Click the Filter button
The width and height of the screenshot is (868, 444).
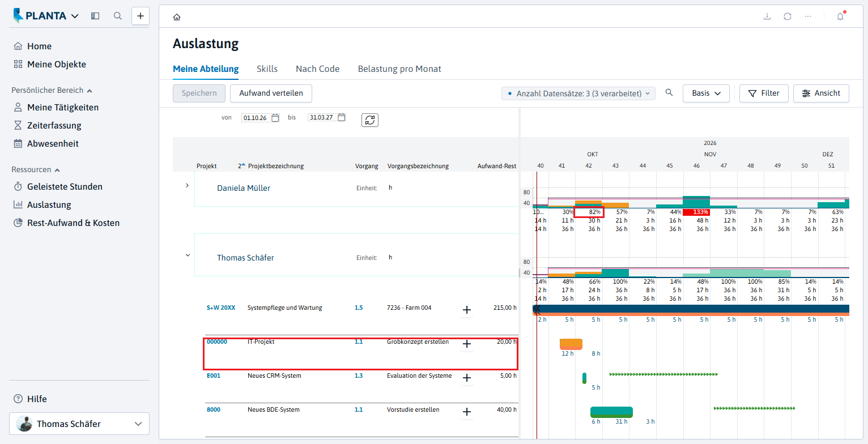point(764,93)
